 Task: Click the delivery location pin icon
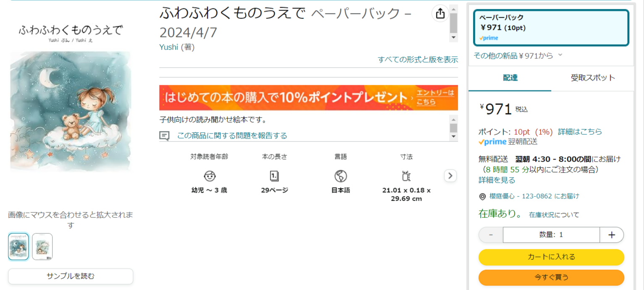coord(482,196)
